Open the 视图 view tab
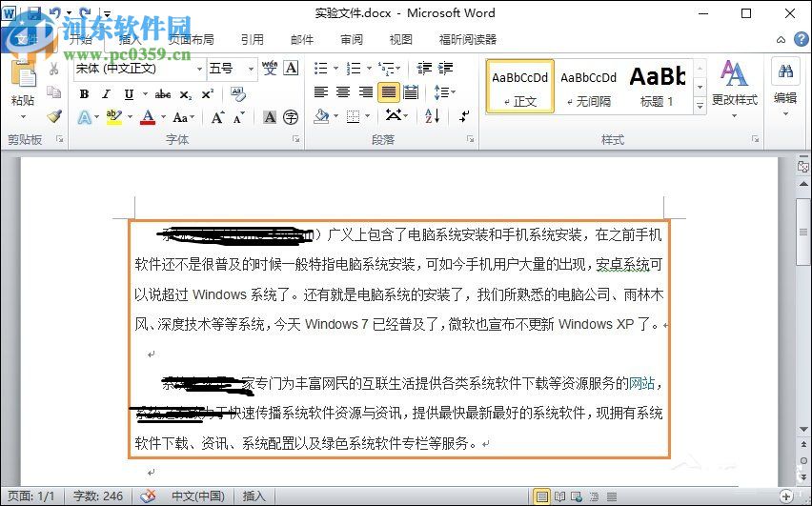The width and height of the screenshot is (812, 506). 401,40
